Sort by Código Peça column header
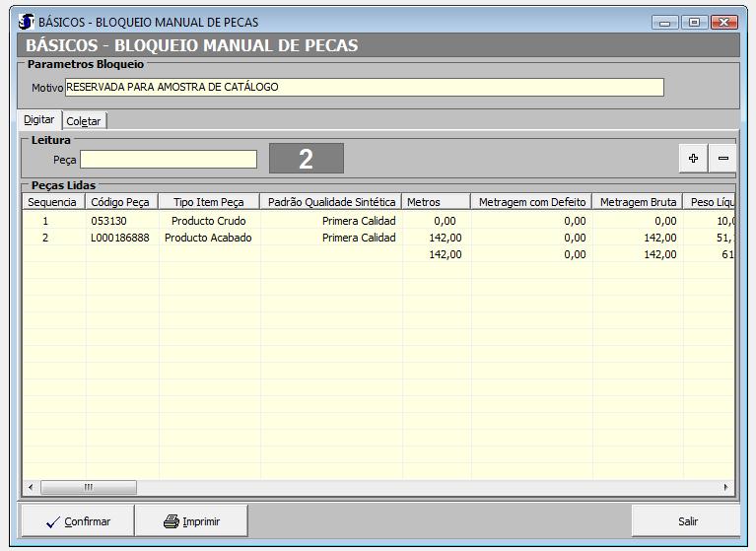This screenshot has height=551, width=756. coord(121,202)
